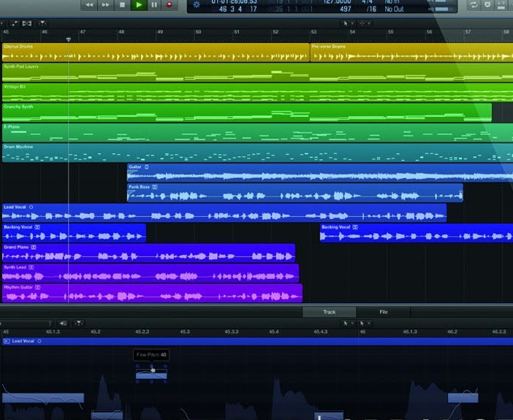Toggle the Cycle loop button

coord(474,5)
